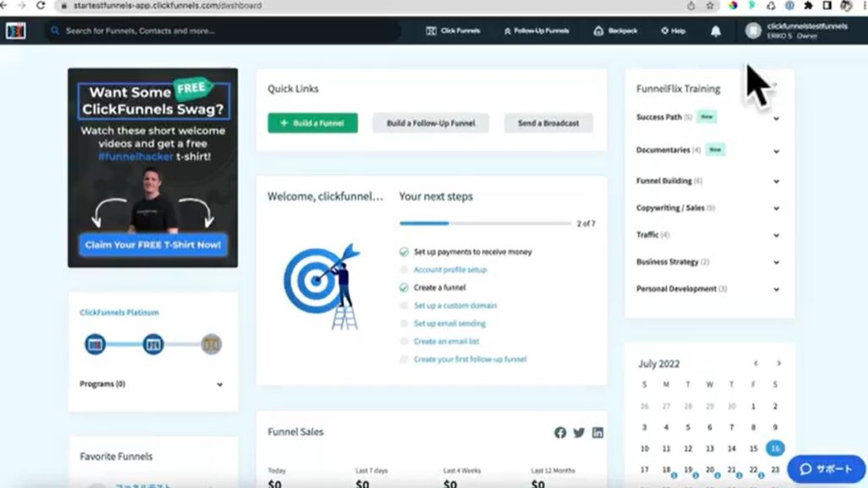Click the Facebook share icon in Funnel Sales
Image resolution: width=868 pixels, height=488 pixels.
coord(560,433)
